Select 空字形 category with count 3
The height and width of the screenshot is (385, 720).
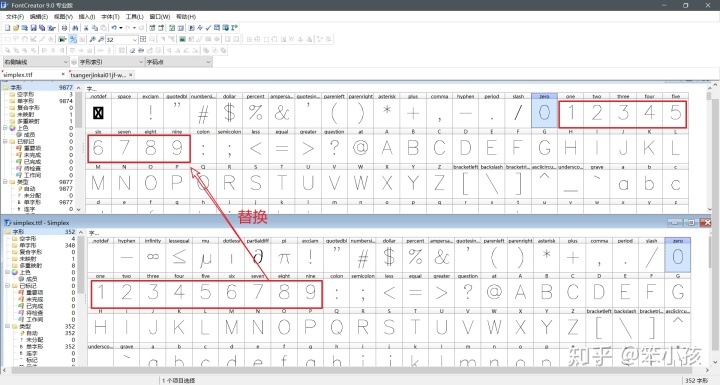25,94
